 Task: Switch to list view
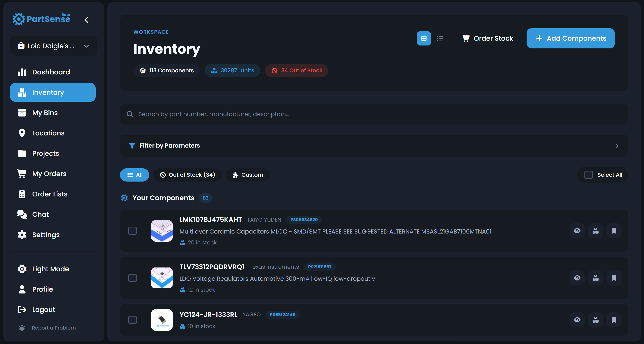point(440,38)
